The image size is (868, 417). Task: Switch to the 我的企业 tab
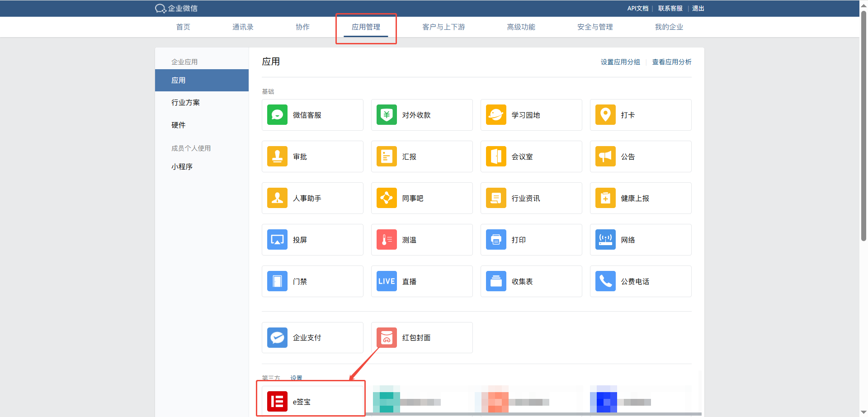tap(669, 27)
